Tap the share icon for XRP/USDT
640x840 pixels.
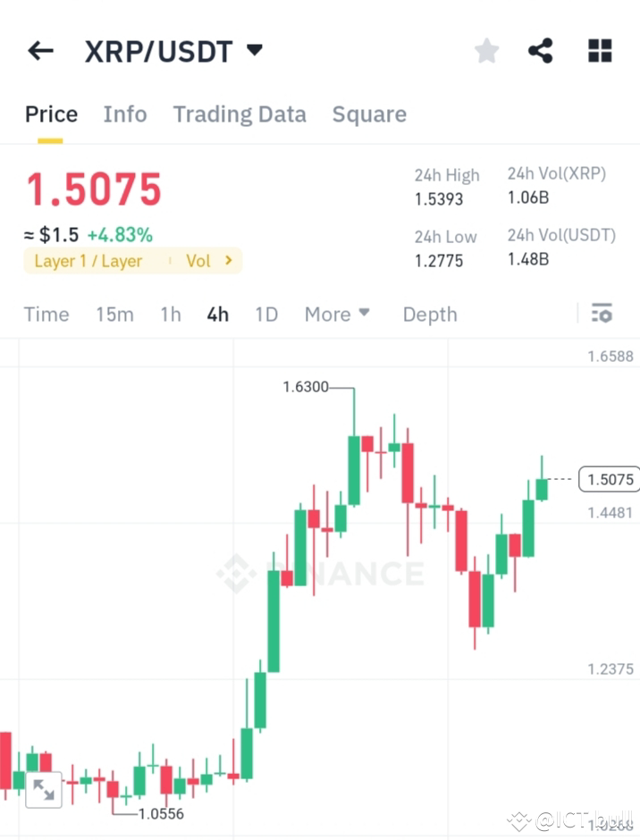point(540,51)
